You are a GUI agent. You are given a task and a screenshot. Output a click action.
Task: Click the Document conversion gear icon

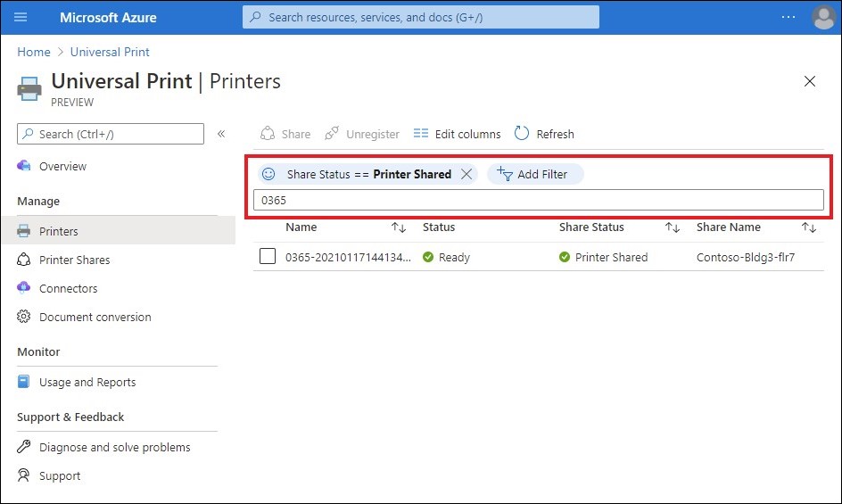tap(23, 317)
